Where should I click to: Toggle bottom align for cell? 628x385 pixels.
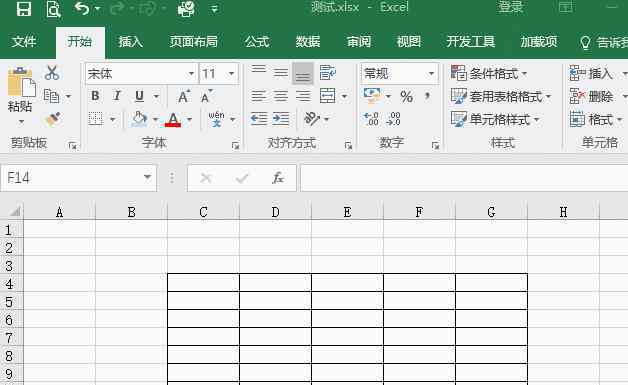click(303, 73)
